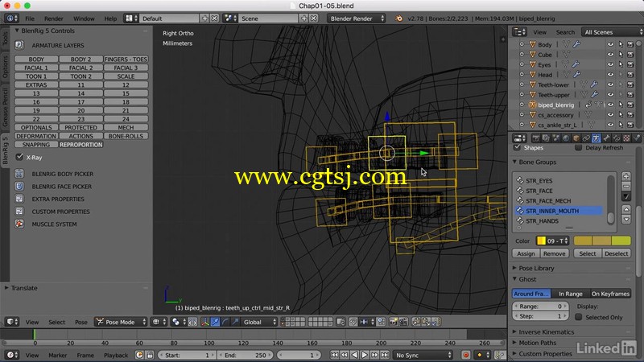Open the Help menu
644x362 pixels.
[x=110, y=19]
